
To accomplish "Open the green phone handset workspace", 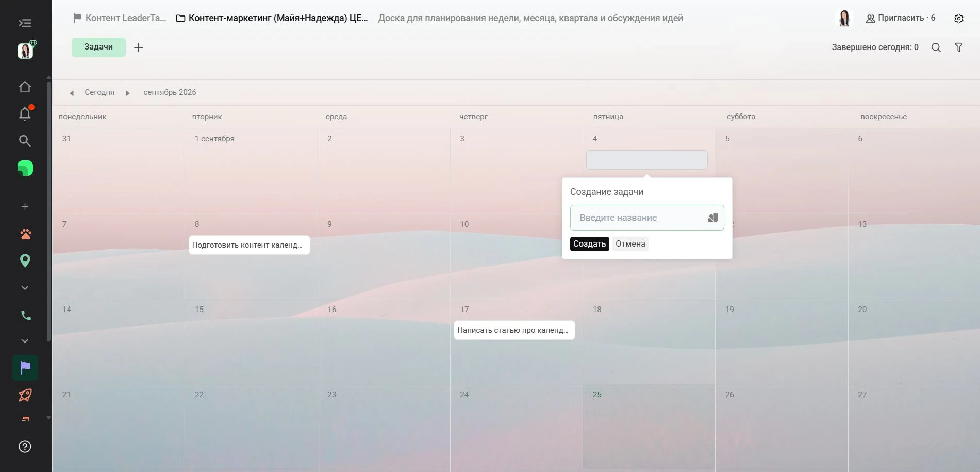I will click(x=25, y=315).
